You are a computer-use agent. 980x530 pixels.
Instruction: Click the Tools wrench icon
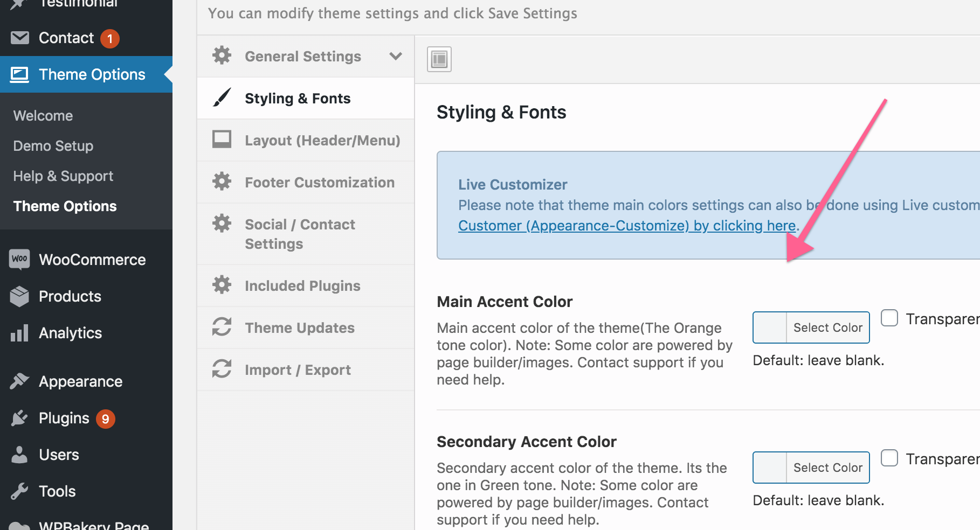click(x=19, y=491)
